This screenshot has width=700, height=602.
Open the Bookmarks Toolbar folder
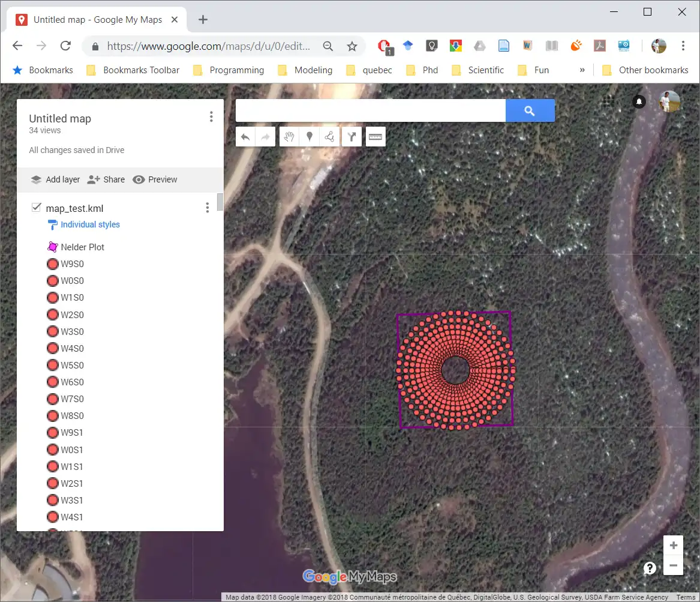(133, 70)
